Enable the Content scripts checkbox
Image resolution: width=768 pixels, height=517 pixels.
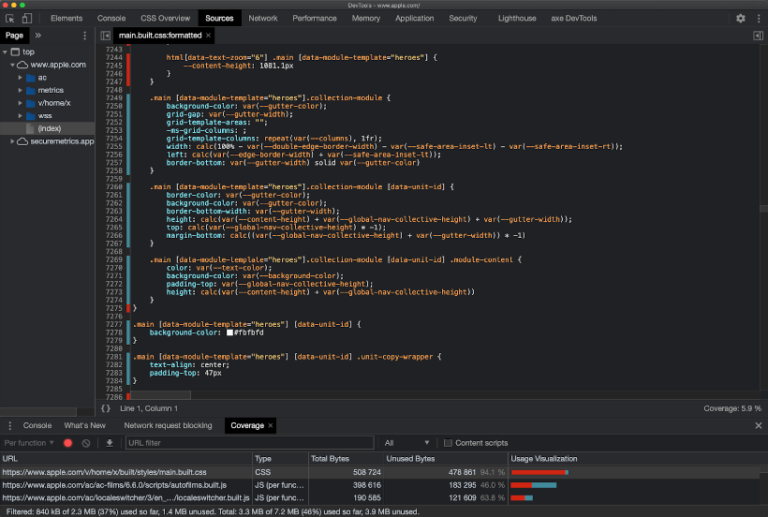pyautogui.click(x=448, y=443)
